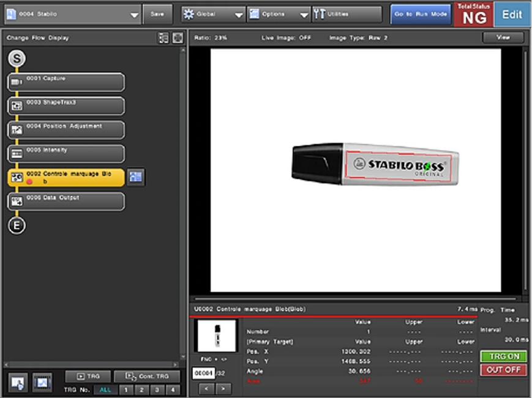This screenshot has width=532, height=398.
Task: Click the Go to Run Mode button
Action: pyautogui.click(x=419, y=14)
